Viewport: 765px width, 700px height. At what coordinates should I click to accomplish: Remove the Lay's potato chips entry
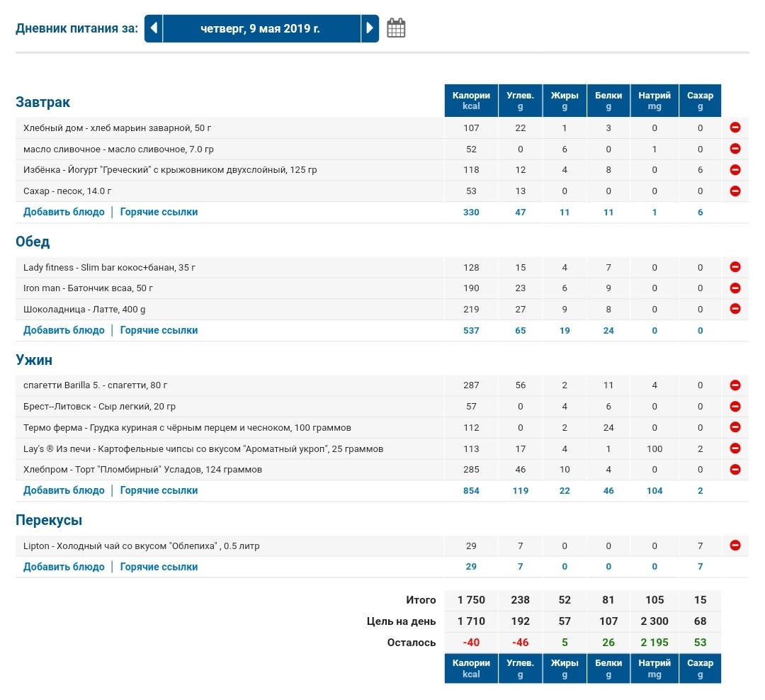pyautogui.click(x=735, y=448)
